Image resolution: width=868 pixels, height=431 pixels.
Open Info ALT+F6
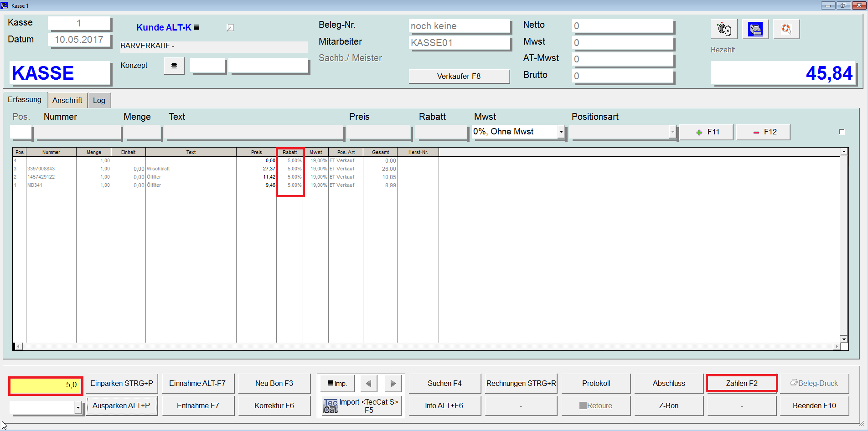pyautogui.click(x=444, y=406)
